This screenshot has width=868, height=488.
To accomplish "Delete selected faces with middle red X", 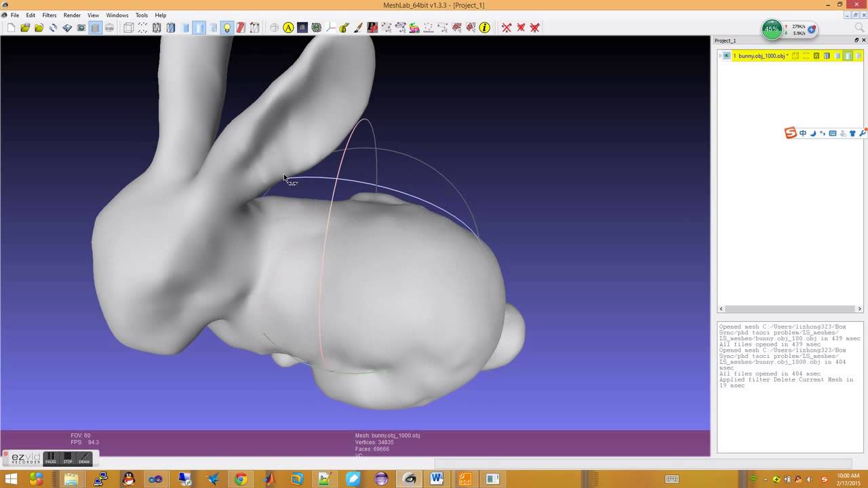I will (521, 28).
